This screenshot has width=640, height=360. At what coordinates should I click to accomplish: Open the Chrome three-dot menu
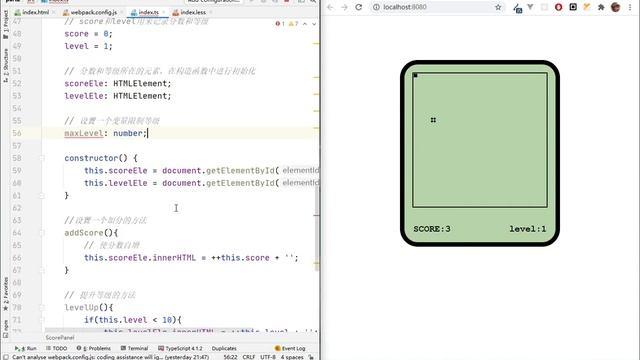(630, 7)
